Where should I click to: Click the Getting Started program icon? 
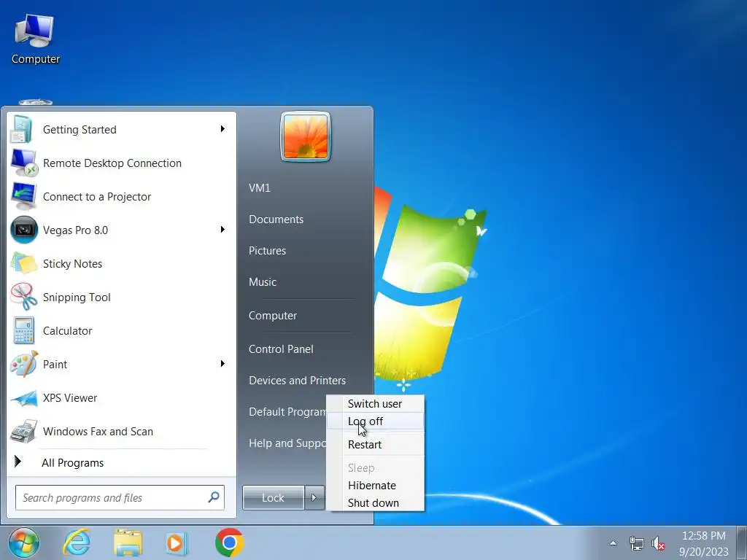[x=22, y=130]
